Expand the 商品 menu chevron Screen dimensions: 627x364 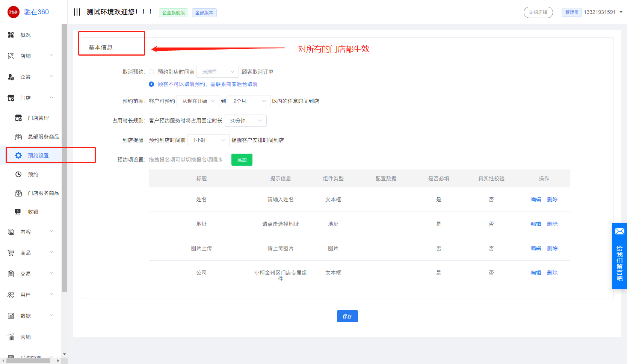51,252
